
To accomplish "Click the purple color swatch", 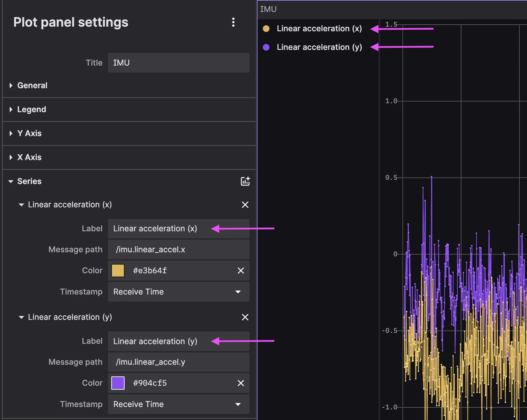I will point(118,383).
